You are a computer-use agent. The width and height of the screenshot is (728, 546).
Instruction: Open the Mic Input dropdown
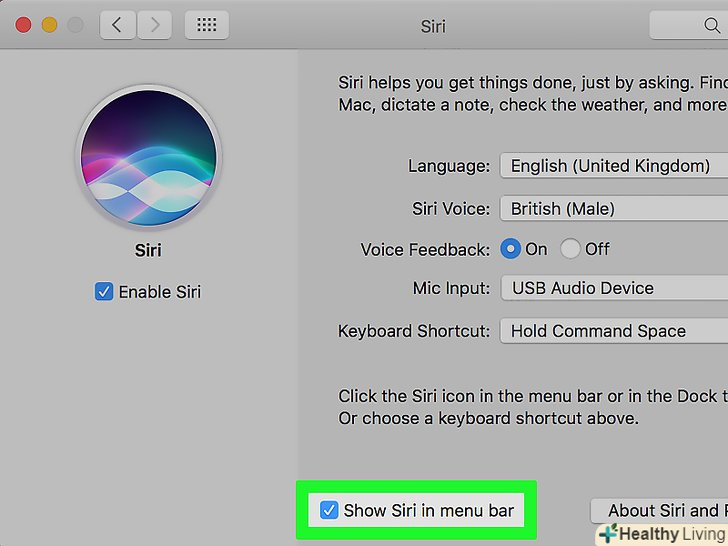(613, 288)
